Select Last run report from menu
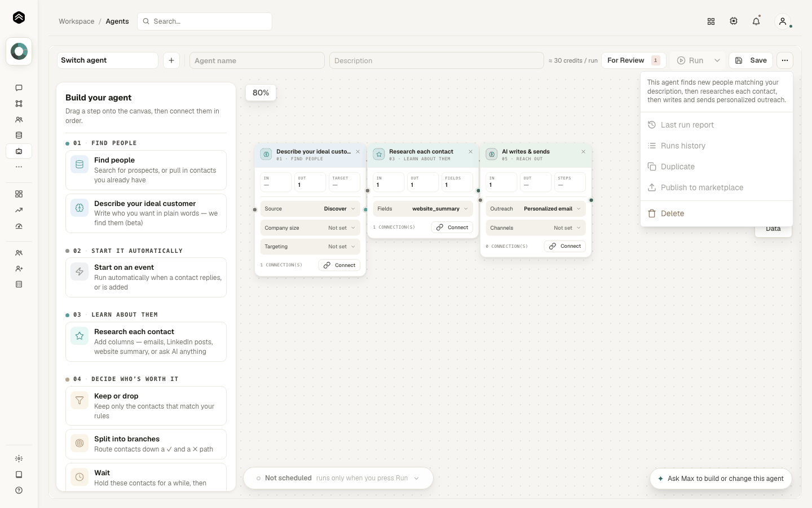The width and height of the screenshot is (812, 508). click(717, 125)
